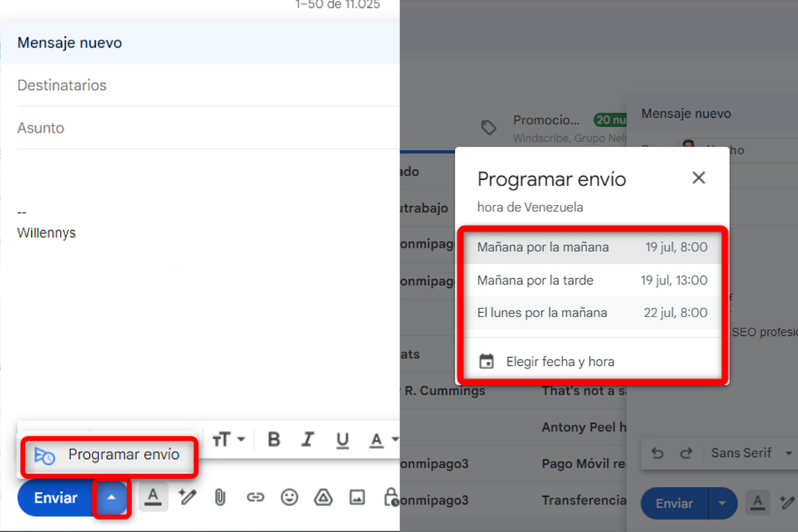798x532 pixels.
Task: Insert files using the Google Drive icon
Action: (323, 497)
